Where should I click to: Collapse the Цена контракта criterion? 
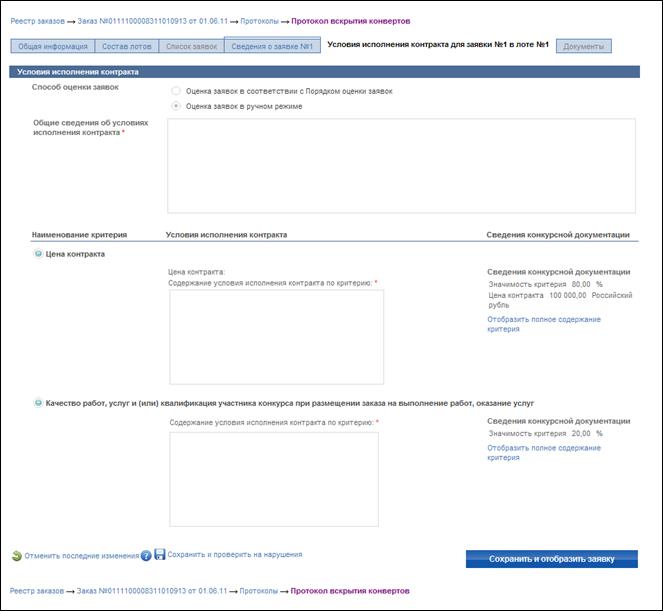pyautogui.click(x=38, y=254)
